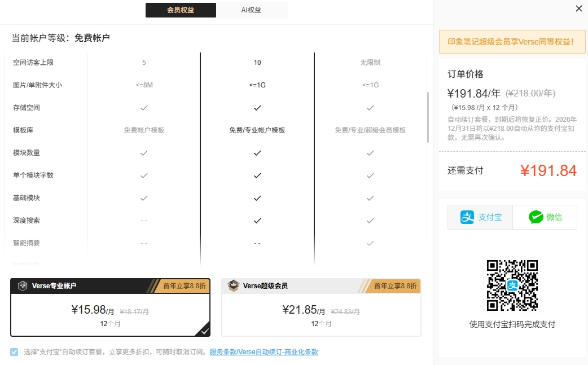Click the 印象笔记超级会员 promotion banner
The height and width of the screenshot is (365, 588).
point(512,42)
